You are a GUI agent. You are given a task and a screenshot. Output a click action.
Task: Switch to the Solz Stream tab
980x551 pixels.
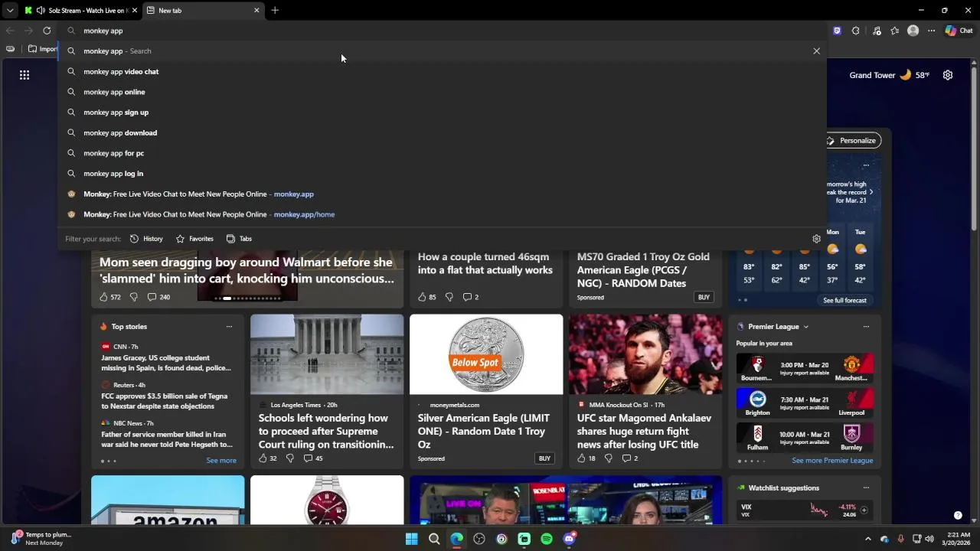[x=81, y=11]
